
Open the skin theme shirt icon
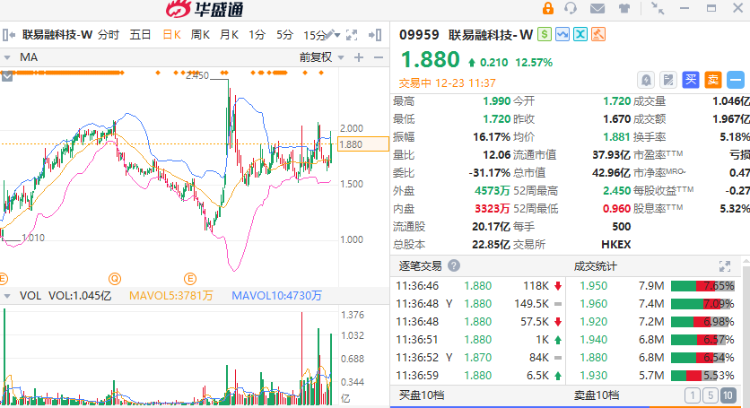point(624,8)
